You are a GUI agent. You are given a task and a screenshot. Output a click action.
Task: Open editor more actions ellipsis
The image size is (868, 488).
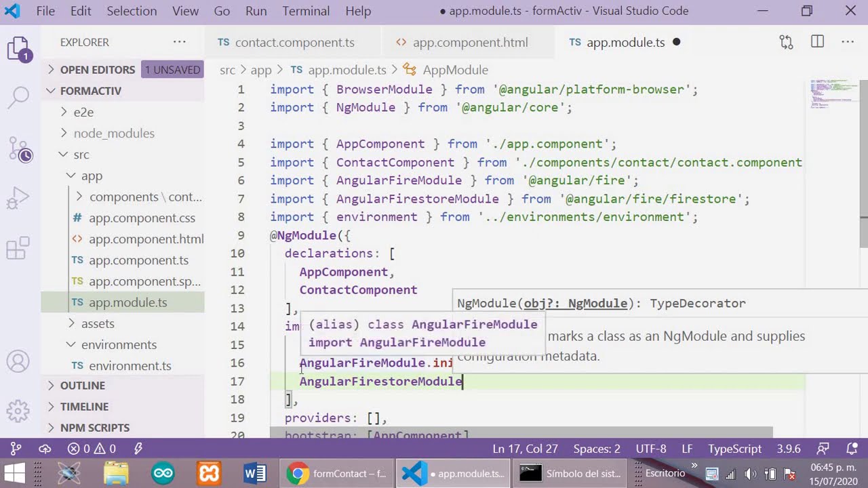pyautogui.click(x=848, y=42)
